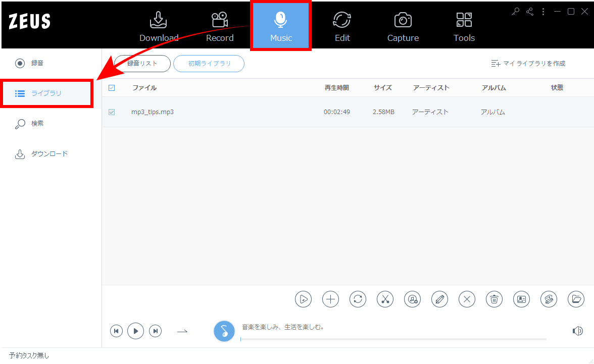Click the add-to-music-library note icon
This screenshot has height=364, width=594.
412,299
